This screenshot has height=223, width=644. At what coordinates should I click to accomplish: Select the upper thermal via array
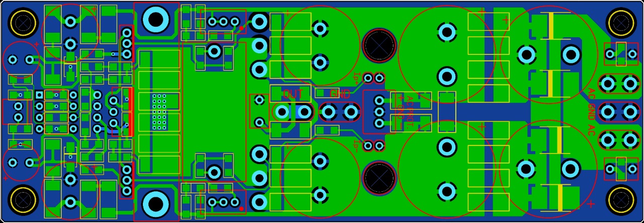pos(159,102)
